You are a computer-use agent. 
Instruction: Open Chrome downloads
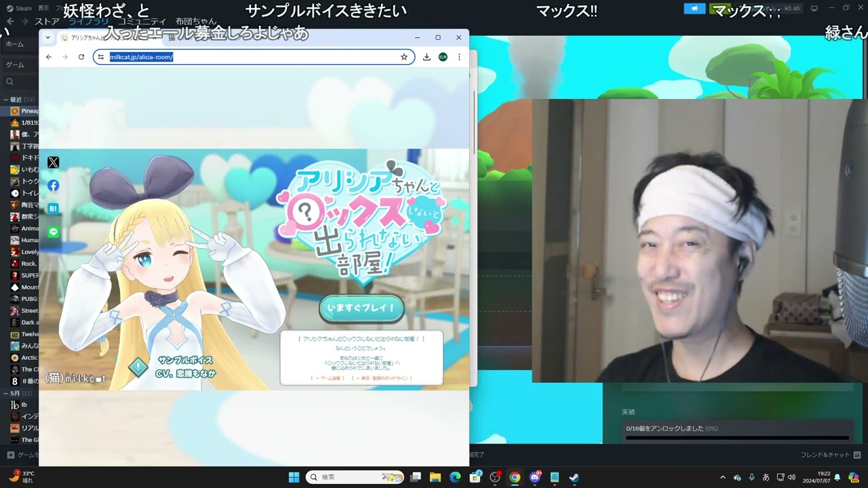(427, 57)
